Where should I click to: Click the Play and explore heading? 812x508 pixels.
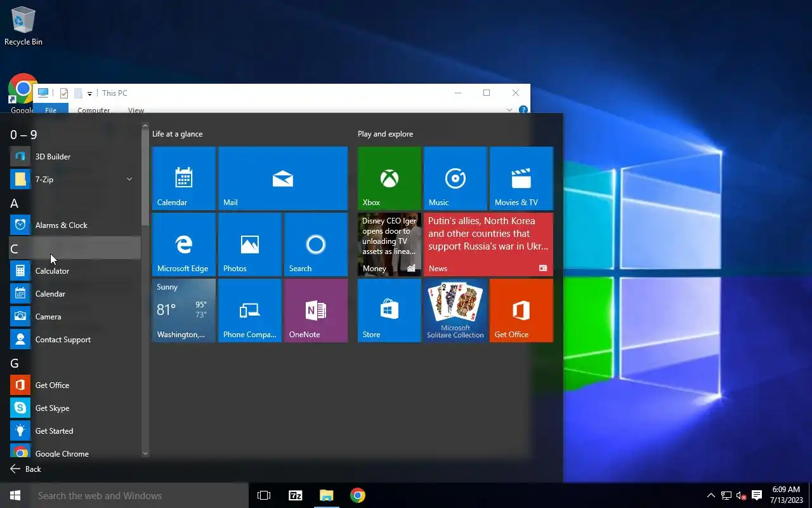point(385,134)
